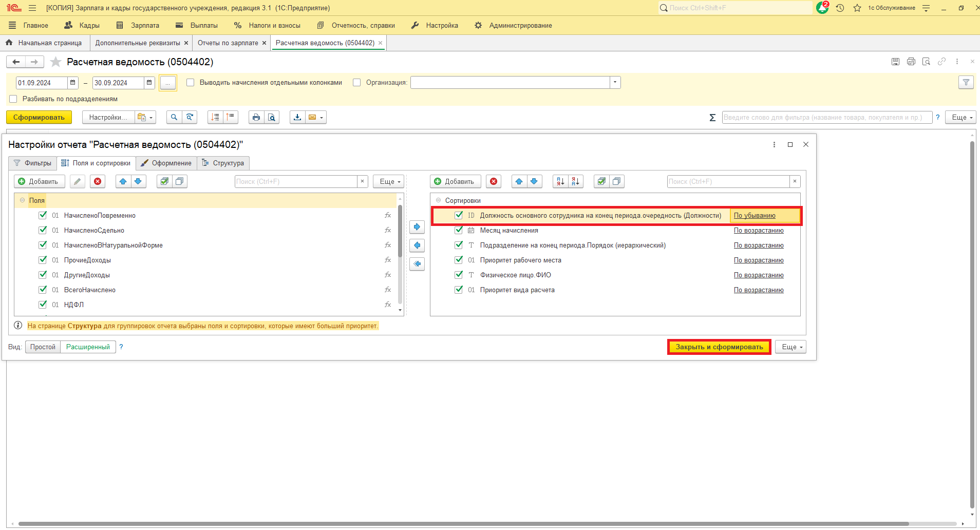The image size is (980, 530).
Task: Click 'По убыванию' sort direction link
Action: pyautogui.click(x=755, y=216)
